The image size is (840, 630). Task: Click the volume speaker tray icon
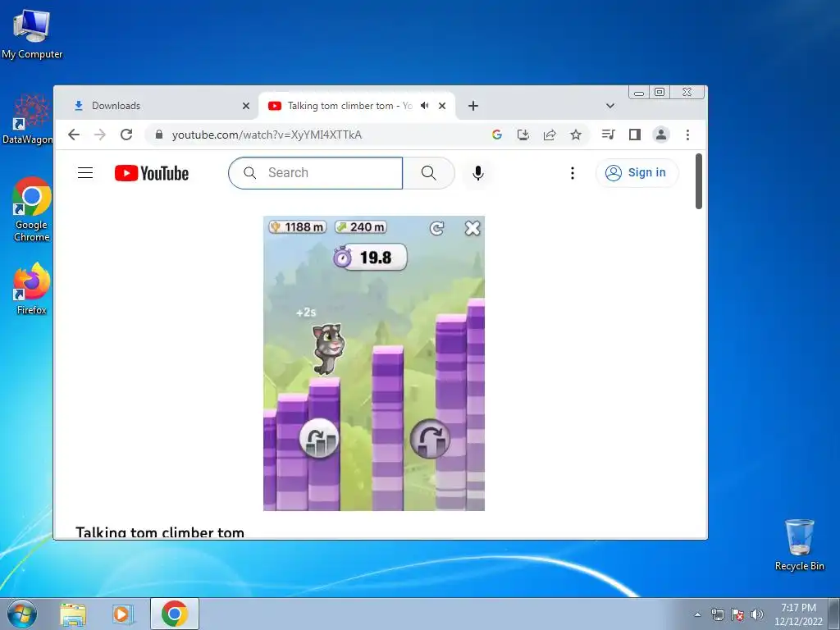[x=757, y=614]
